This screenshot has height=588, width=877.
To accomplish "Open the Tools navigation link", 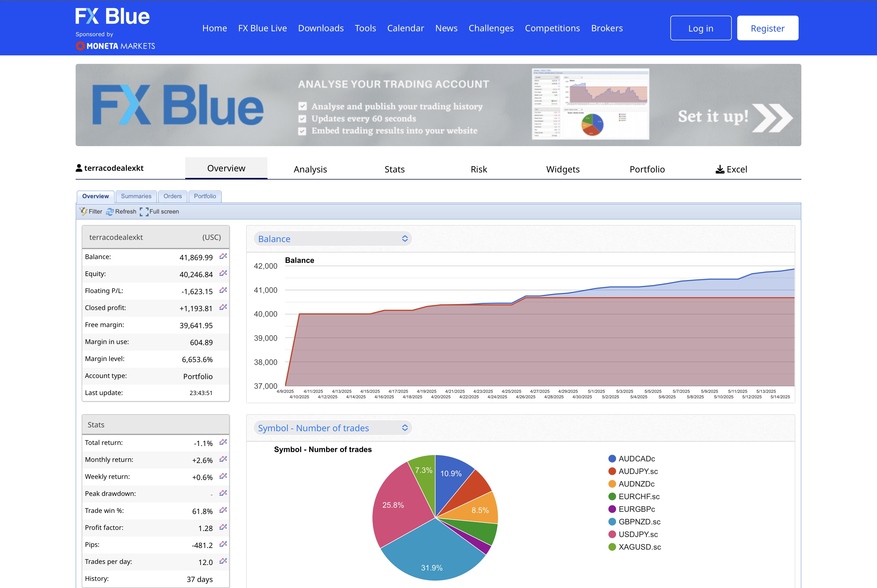I will coord(365,28).
